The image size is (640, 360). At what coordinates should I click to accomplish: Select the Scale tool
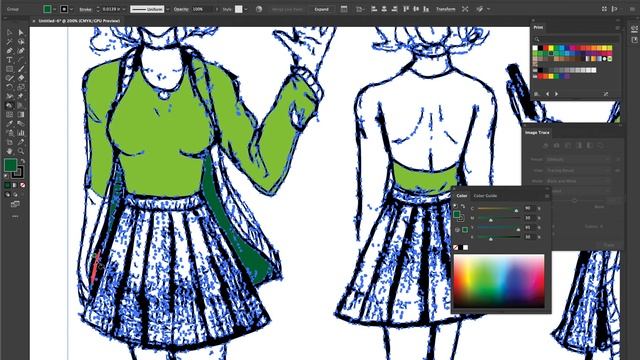coord(21,87)
